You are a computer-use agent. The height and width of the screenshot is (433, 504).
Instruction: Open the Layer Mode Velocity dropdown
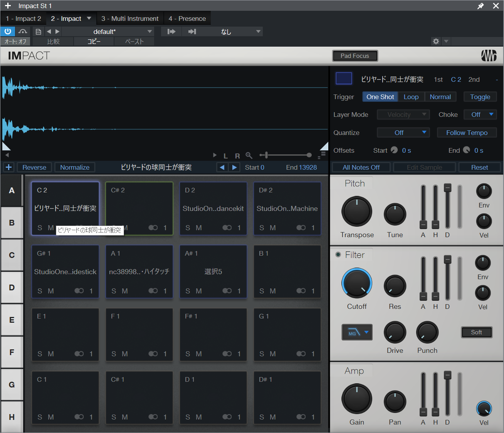pyautogui.click(x=403, y=115)
